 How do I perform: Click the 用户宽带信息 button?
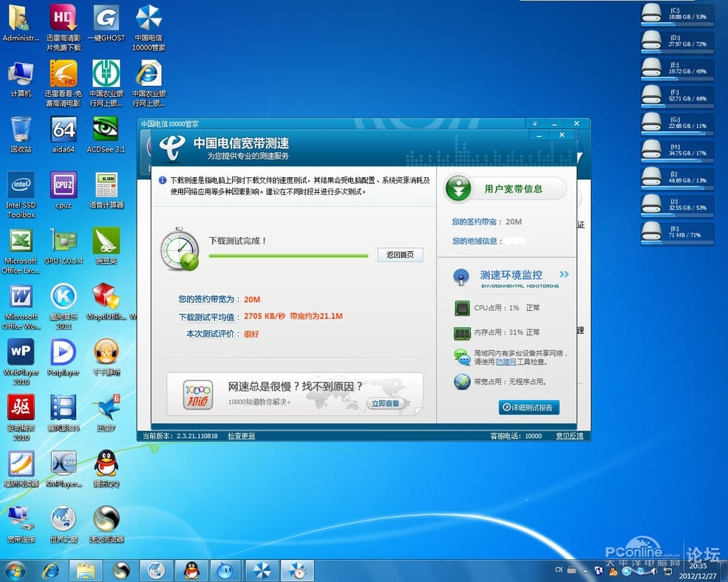tap(506, 189)
